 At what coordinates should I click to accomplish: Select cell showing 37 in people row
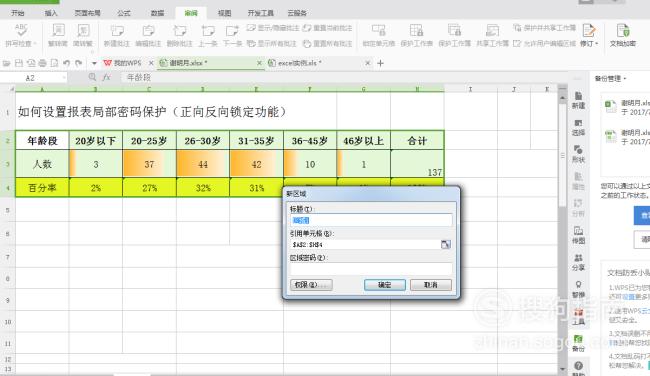[x=149, y=164]
